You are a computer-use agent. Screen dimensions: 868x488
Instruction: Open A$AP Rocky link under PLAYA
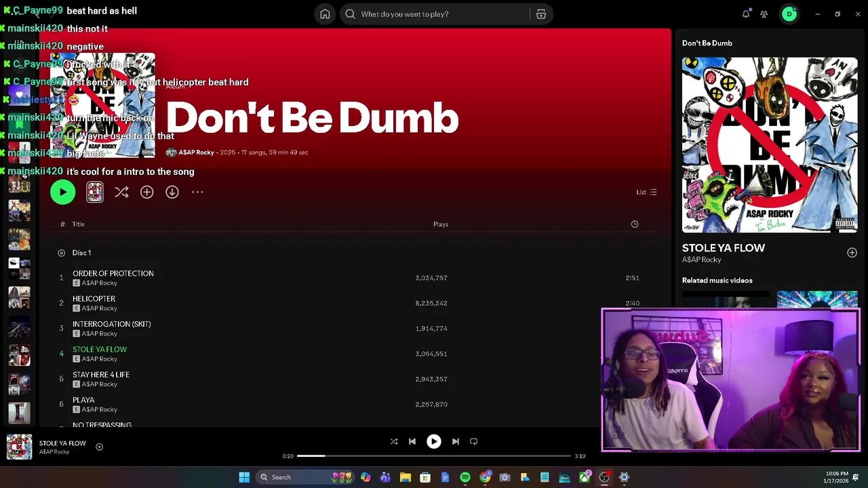[100, 409]
